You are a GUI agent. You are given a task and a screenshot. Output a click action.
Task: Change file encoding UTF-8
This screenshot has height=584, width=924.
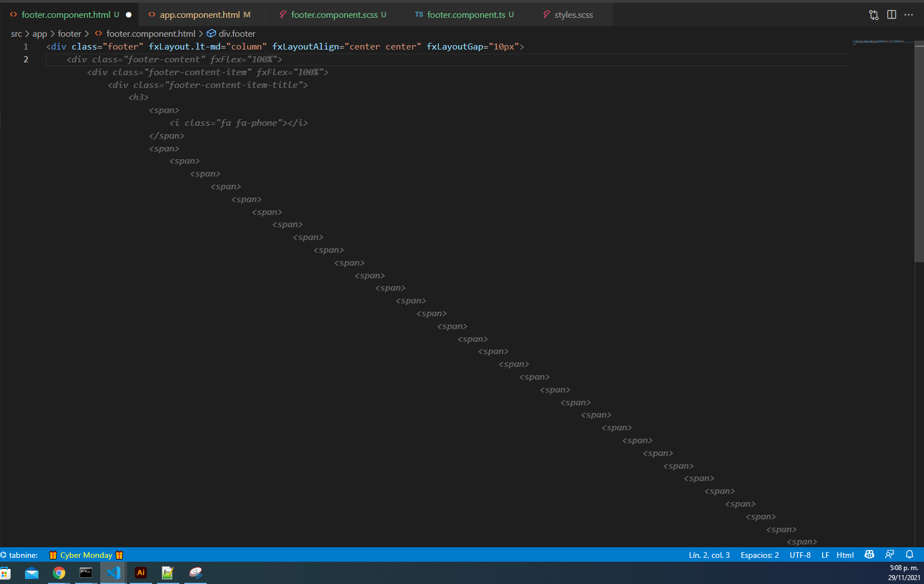pyautogui.click(x=800, y=555)
